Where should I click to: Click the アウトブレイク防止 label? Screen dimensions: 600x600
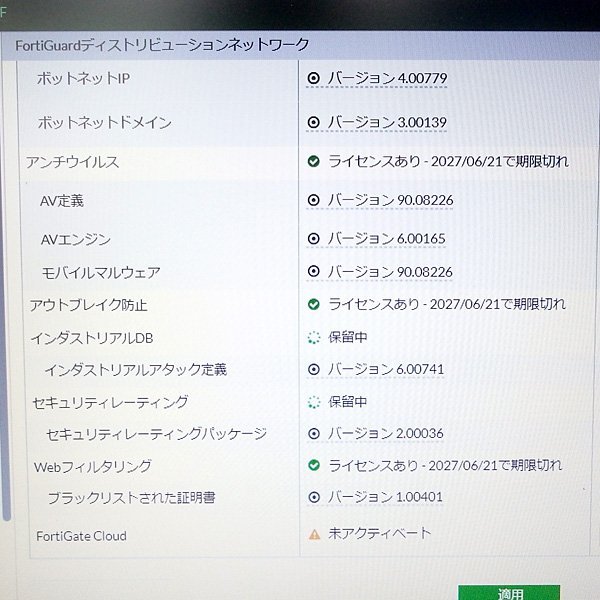[x=88, y=305]
